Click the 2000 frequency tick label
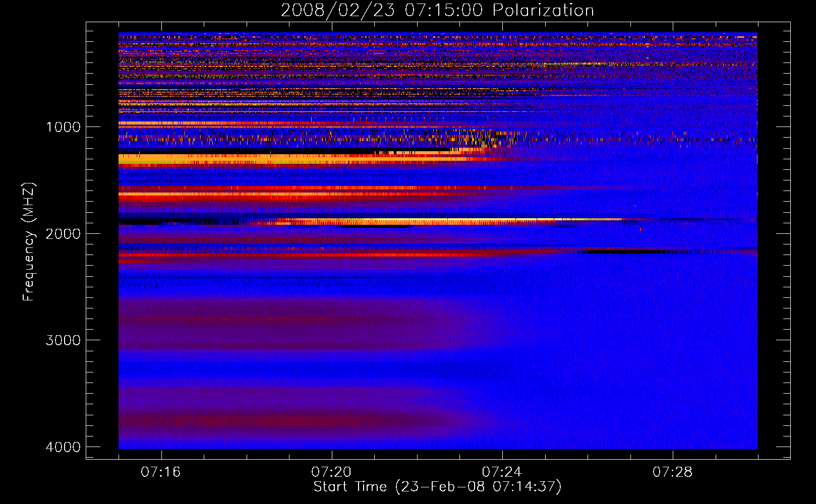This screenshot has height=504, width=816. pyautogui.click(x=63, y=234)
